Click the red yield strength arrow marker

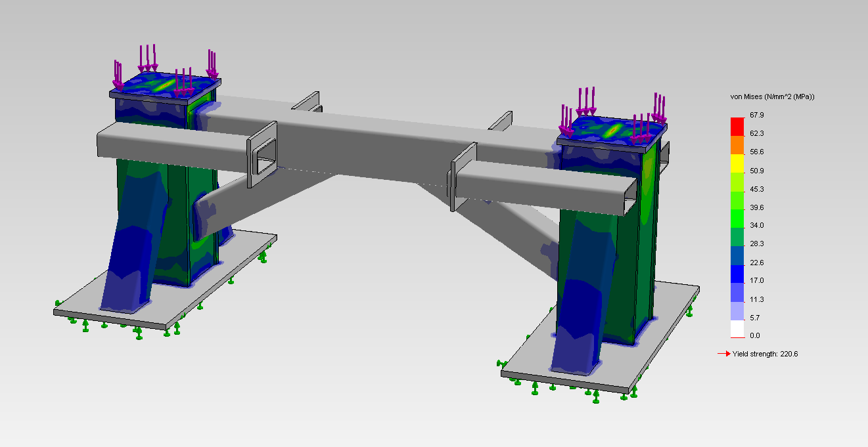(x=723, y=354)
